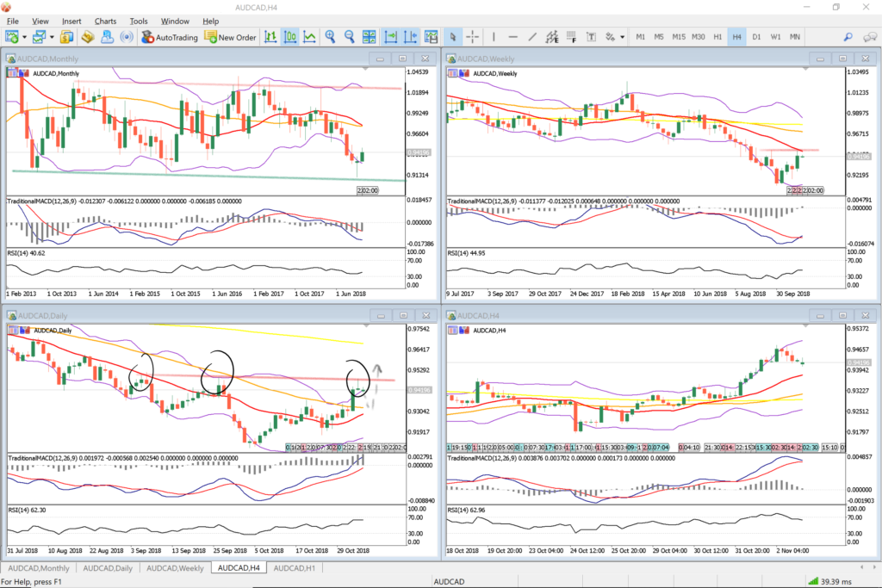Expand the profiles dropdown arrow
Viewport: 882px width, 588px height.
click(x=53, y=37)
